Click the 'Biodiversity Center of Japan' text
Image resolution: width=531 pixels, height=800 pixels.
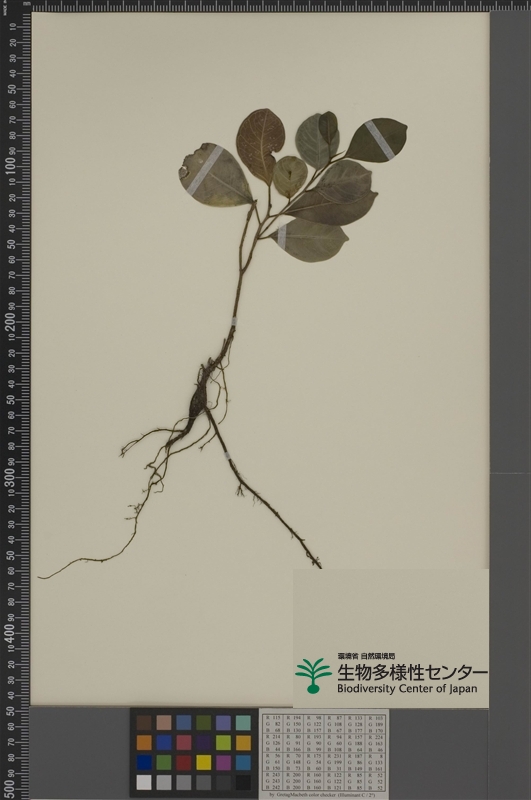coord(407,688)
